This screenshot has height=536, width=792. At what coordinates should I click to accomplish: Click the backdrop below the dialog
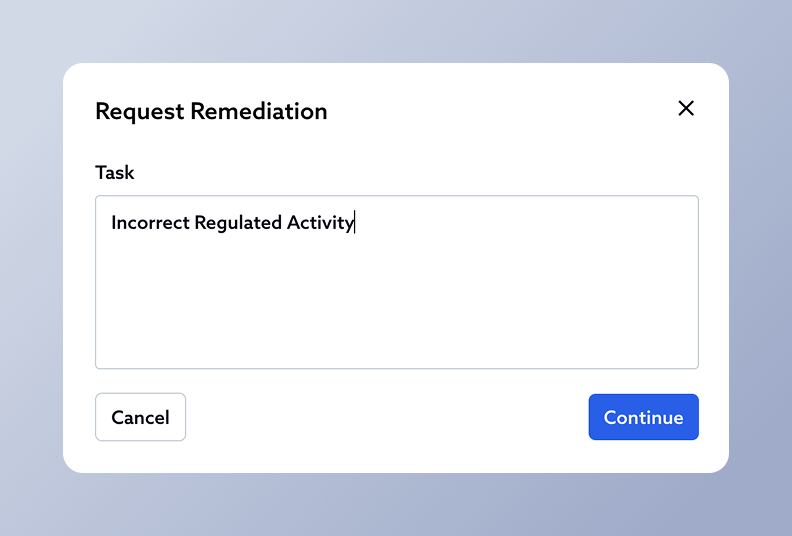click(x=396, y=505)
